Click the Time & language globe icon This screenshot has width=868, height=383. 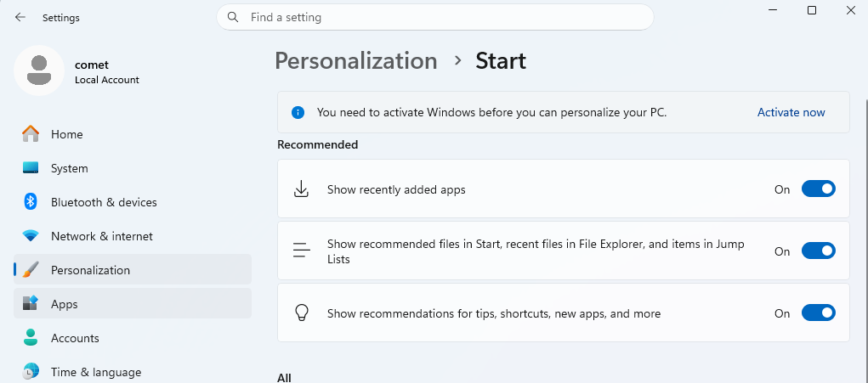pos(31,371)
